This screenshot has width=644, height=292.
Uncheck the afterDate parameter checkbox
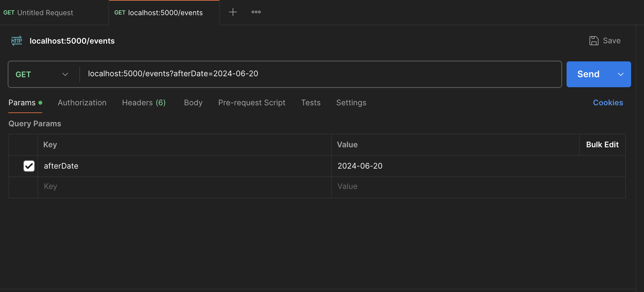pos(29,166)
